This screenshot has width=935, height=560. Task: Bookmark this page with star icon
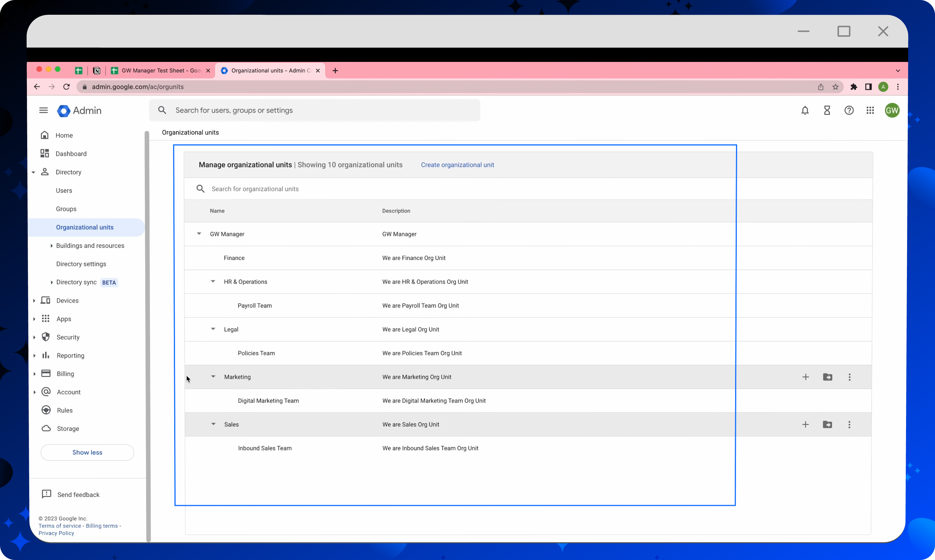pyautogui.click(x=835, y=87)
